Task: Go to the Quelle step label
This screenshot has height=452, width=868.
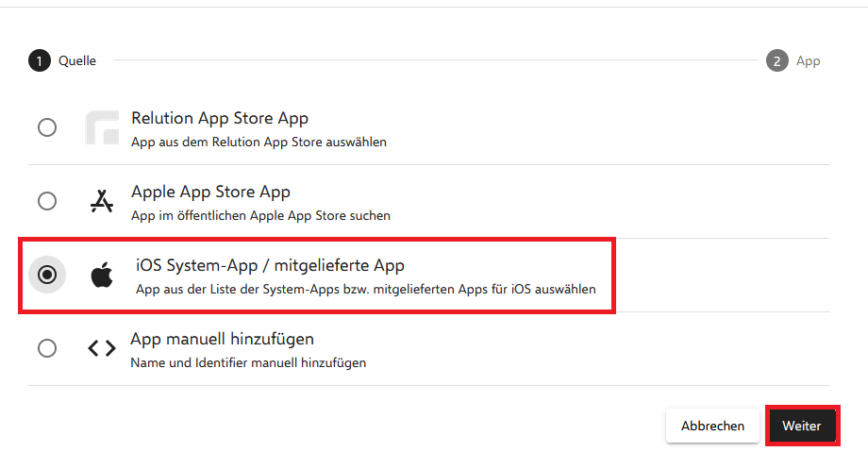Action: click(77, 61)
